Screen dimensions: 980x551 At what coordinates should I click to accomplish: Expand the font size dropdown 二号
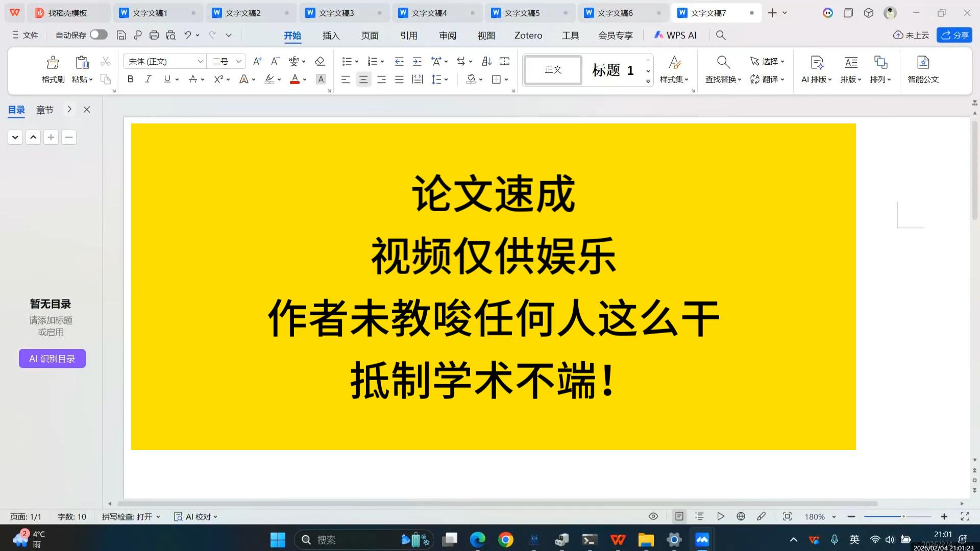(x=238, y=61)
